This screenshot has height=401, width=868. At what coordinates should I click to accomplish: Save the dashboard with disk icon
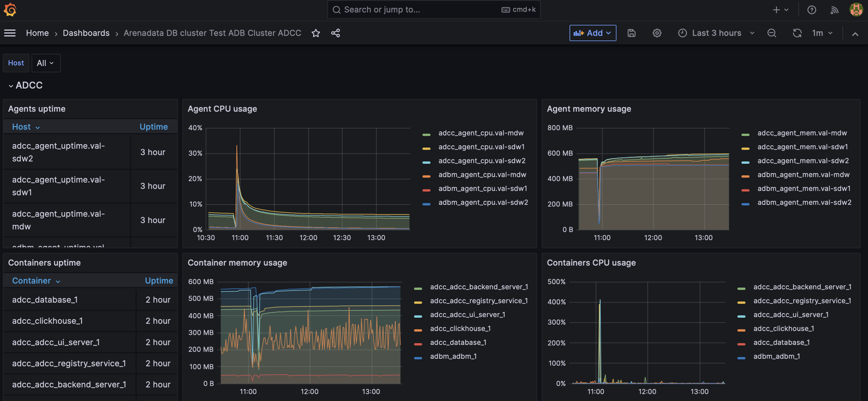click(631, 33)
